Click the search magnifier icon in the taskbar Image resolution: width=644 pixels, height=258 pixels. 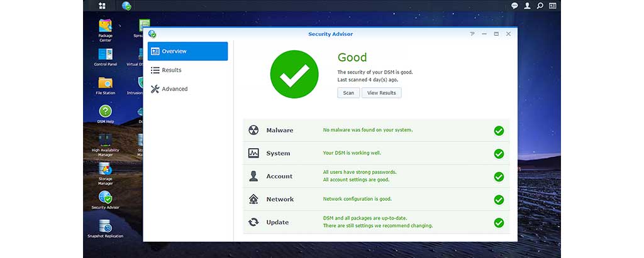tap(540, 6)
